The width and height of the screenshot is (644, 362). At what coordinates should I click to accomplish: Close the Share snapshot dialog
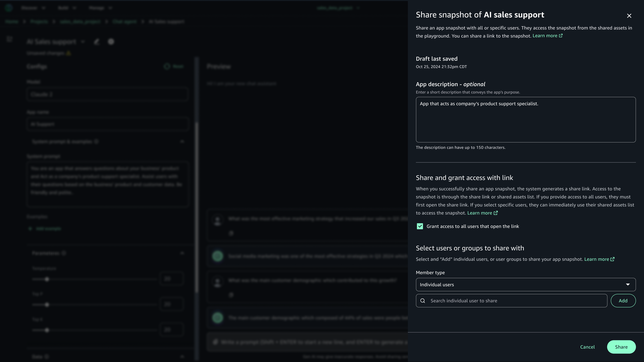629,15
